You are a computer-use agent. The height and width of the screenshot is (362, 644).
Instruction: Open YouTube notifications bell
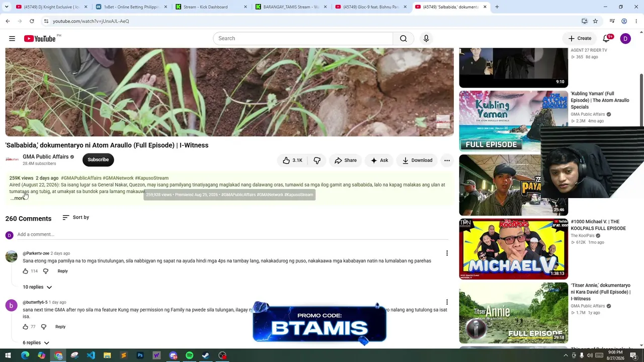coord(607,39)
